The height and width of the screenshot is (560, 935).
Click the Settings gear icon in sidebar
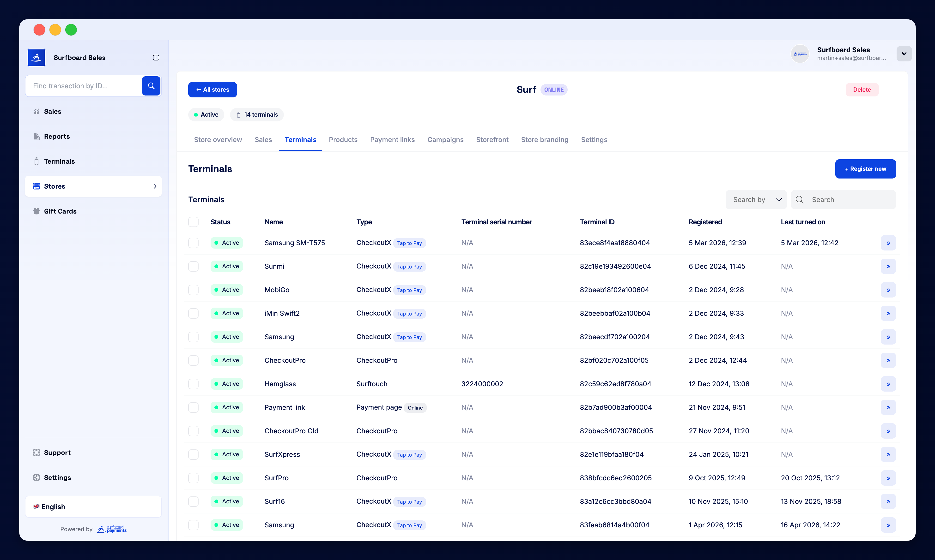pos(36,477)
